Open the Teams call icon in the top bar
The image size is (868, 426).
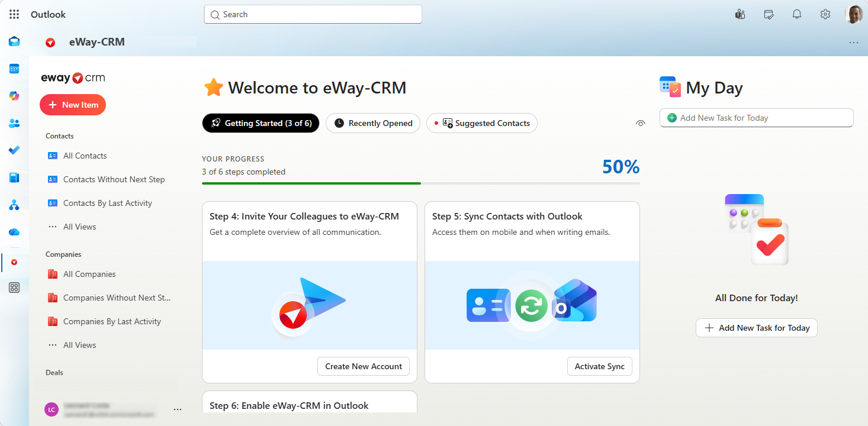pos(740,14)
